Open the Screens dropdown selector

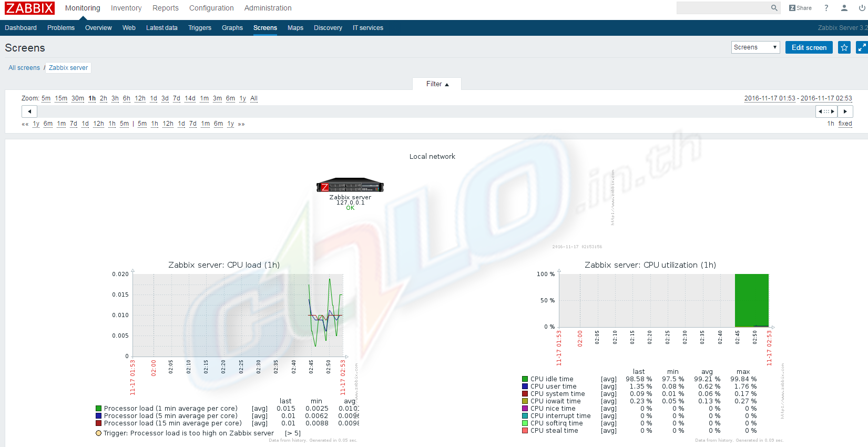[x=755, y=47]
